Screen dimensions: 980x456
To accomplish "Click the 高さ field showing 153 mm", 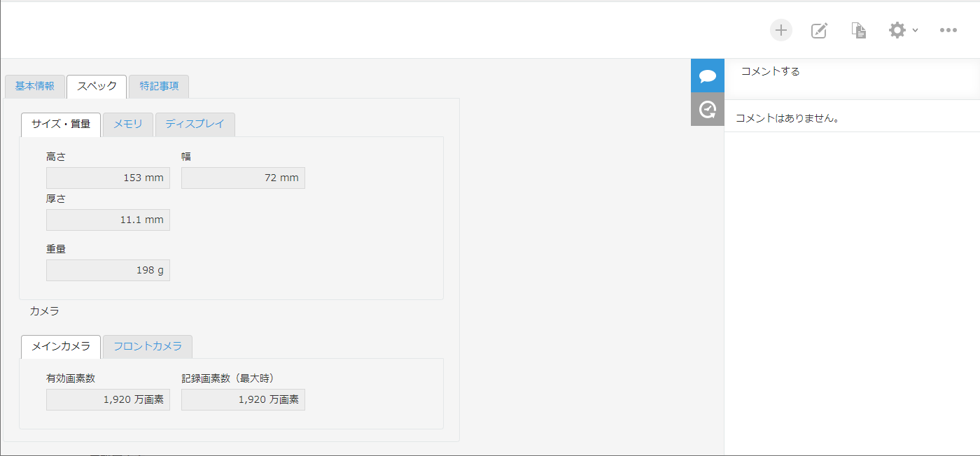I will (x=108, y=178).
